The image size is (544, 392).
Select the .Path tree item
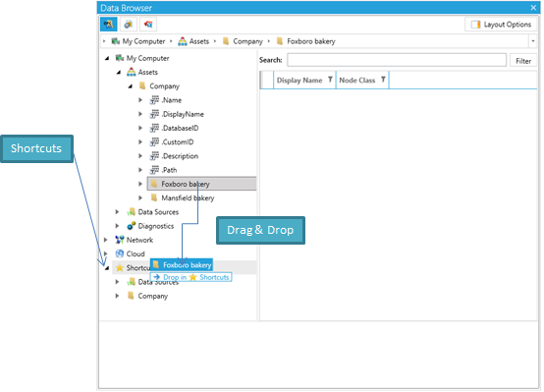click(x=169, y=170)
